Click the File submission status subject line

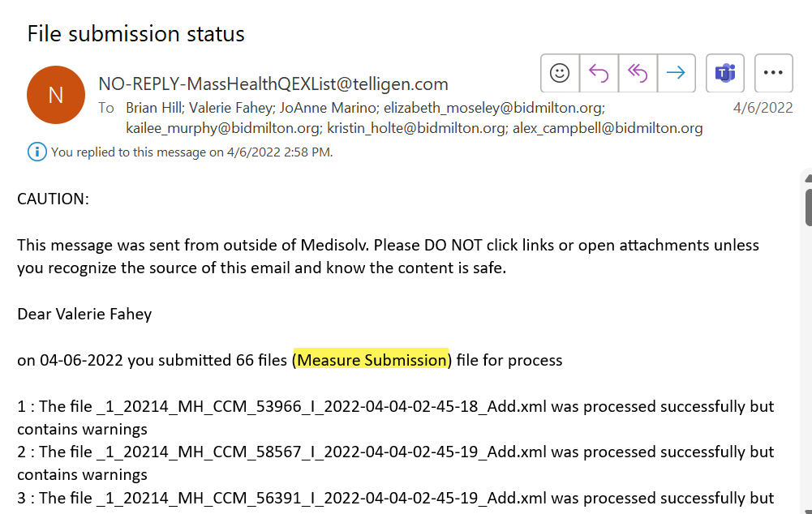click(135, 34)
